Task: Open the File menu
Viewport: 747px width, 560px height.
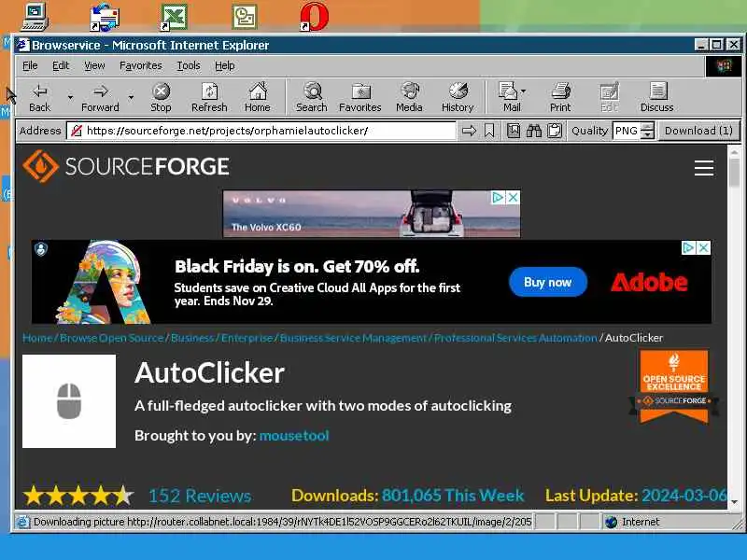Action: [x=30, y=65]
